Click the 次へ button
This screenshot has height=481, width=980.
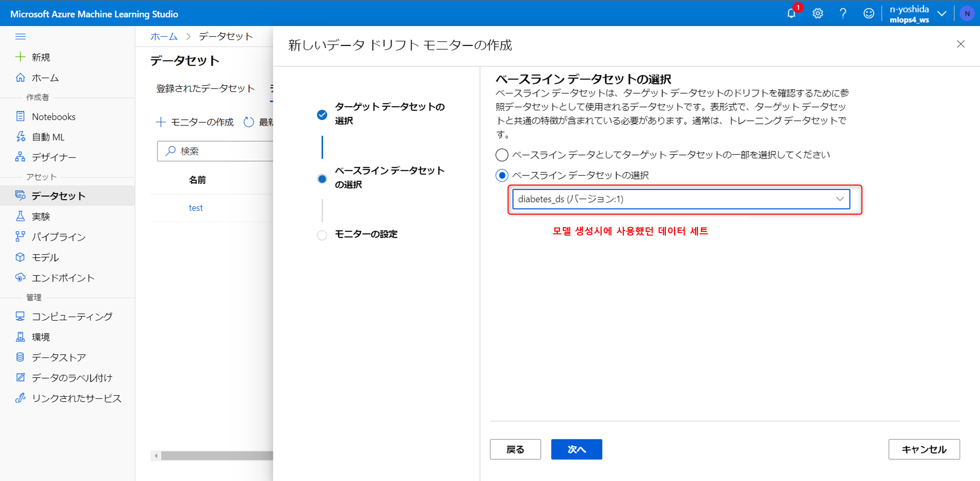click(576, 449)
